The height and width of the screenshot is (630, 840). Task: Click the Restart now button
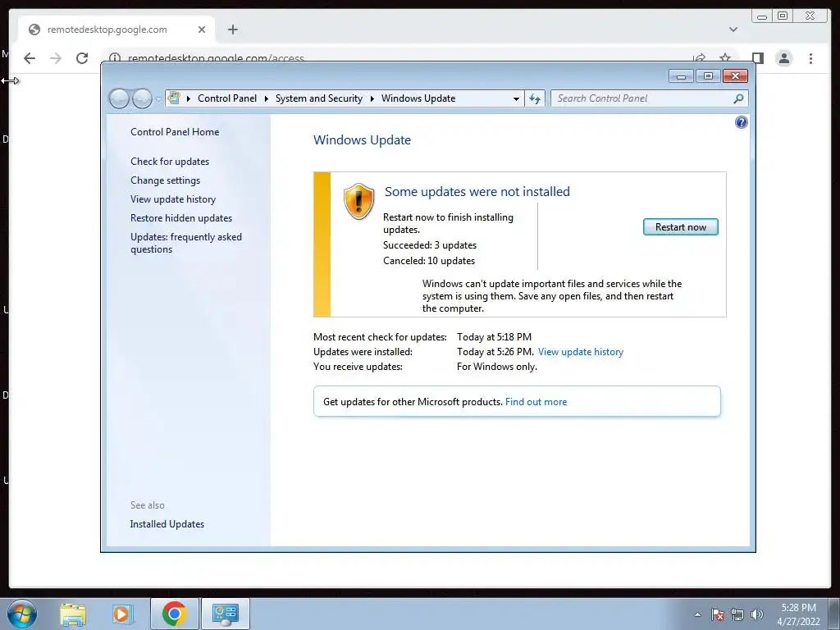[x=680, y=227]
